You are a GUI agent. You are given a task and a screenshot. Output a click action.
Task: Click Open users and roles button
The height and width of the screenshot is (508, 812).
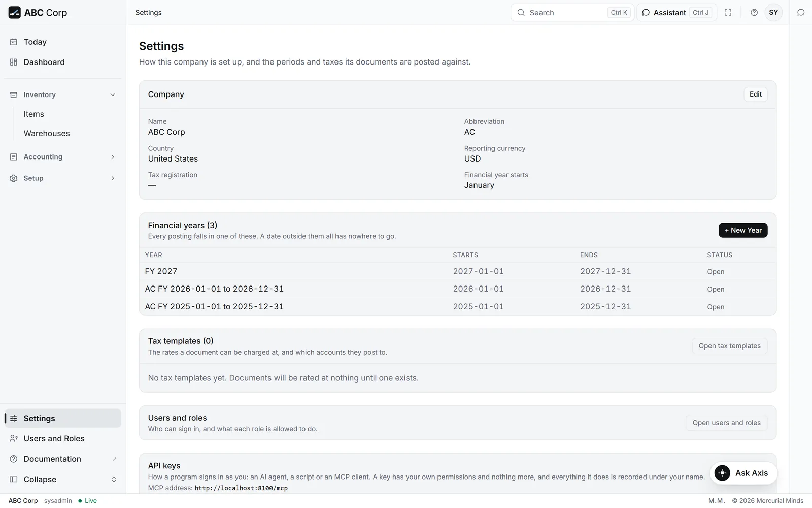pyautogui.click(x=727, y=423)
